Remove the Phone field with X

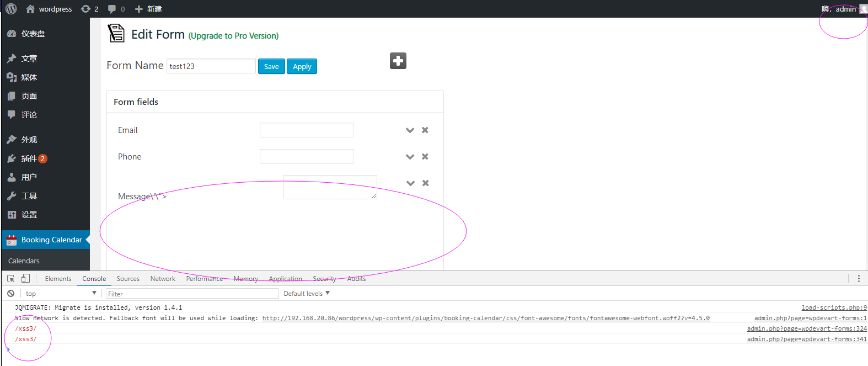[425, 157]
